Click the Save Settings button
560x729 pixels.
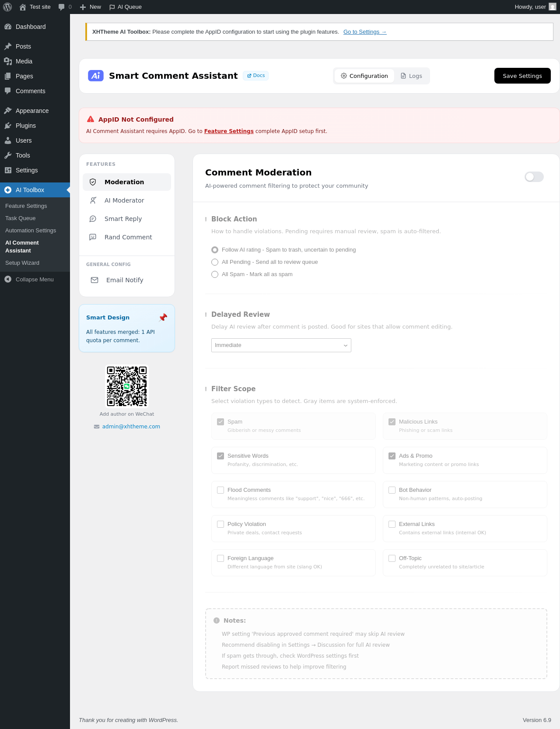point(522,76)
